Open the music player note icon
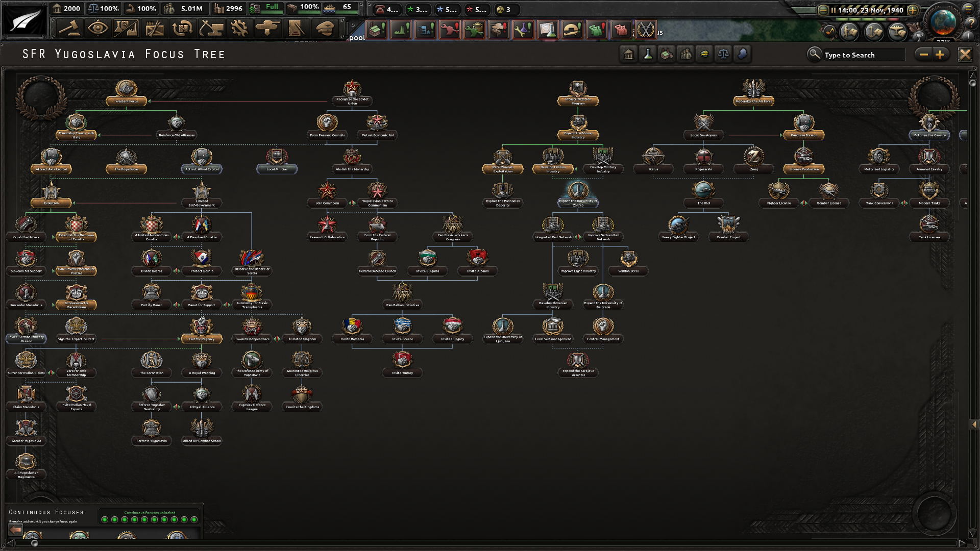The width and height of the screenshot is (980, 551). click(830, 32)
